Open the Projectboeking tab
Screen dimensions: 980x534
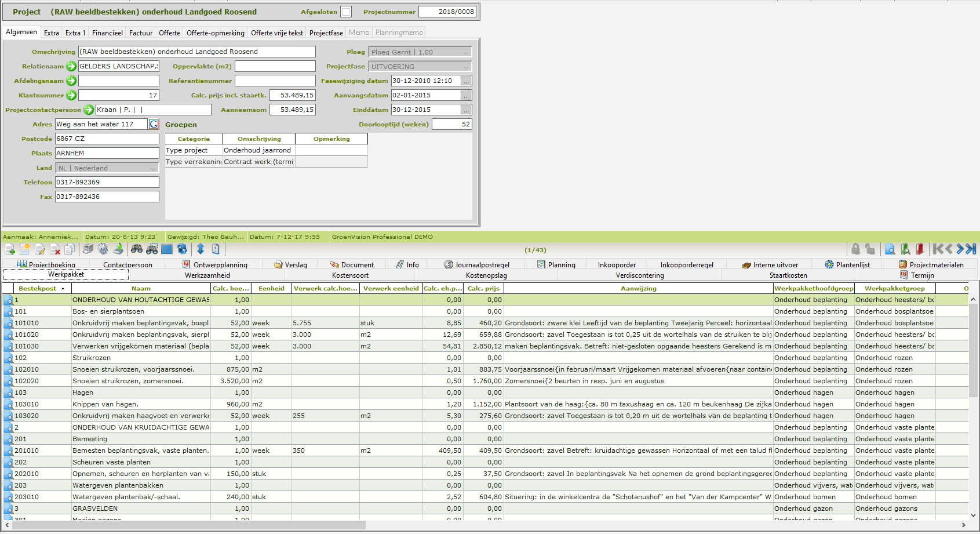(x=46, y=264)
